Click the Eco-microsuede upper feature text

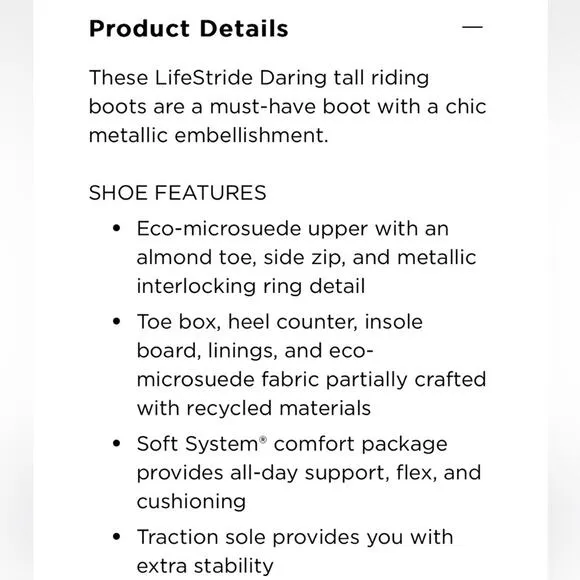click(306, 257)
